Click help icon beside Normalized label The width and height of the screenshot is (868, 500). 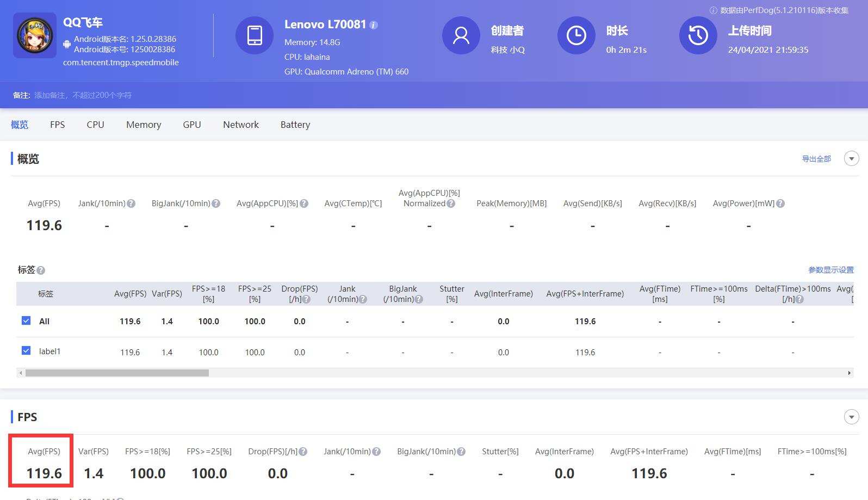point(451,203)
